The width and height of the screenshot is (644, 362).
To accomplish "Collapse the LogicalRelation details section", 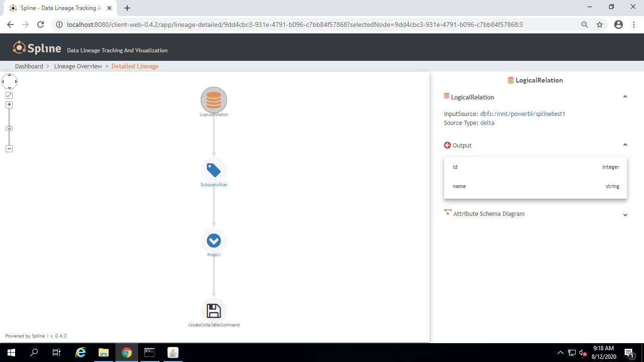I will point(625,96).
